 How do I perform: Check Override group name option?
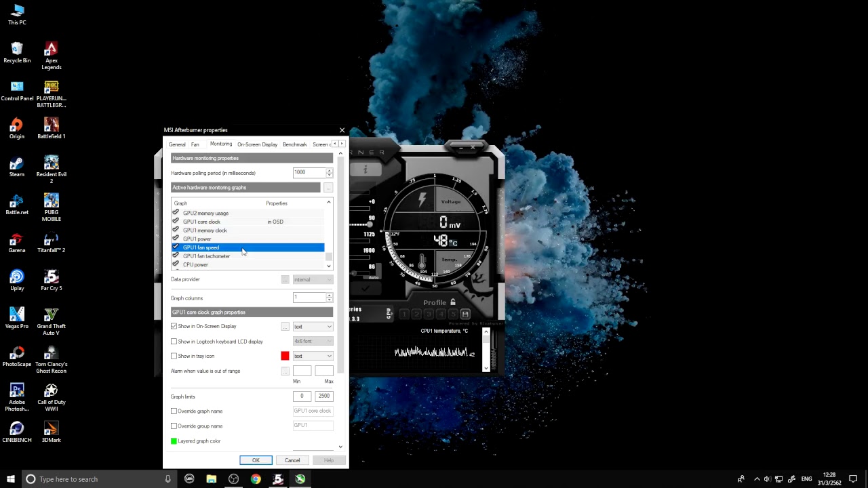(174, 426)
